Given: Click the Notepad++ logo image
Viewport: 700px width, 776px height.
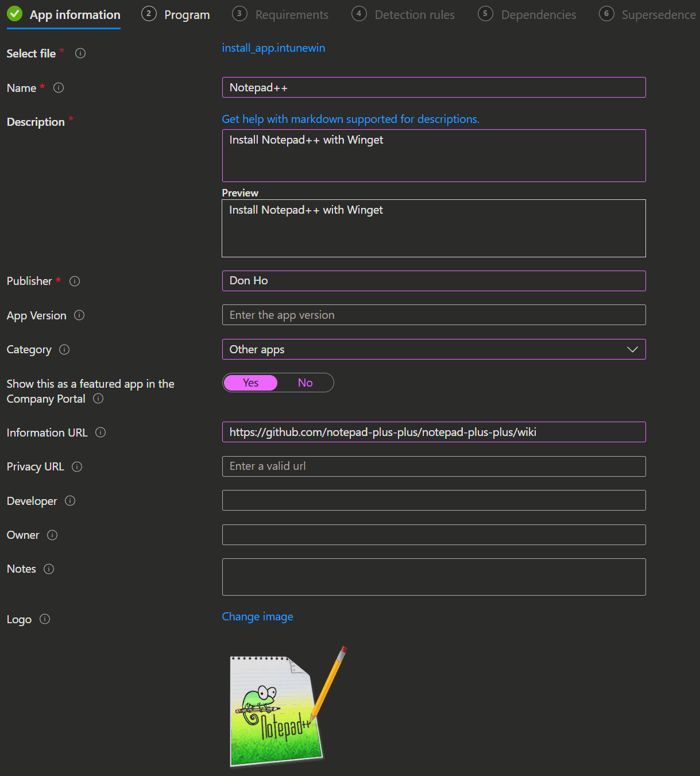Looking at the screenshot, I should point(288,706).
